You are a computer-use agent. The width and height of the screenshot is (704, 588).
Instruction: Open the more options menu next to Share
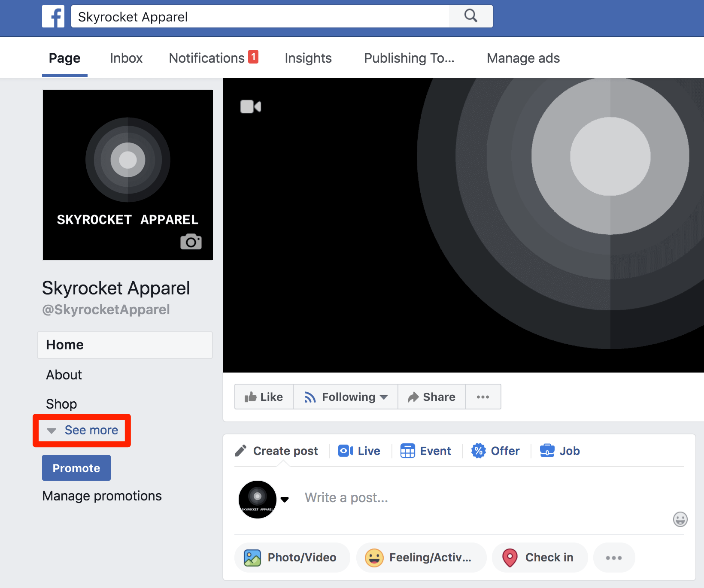tap(483, 397)
